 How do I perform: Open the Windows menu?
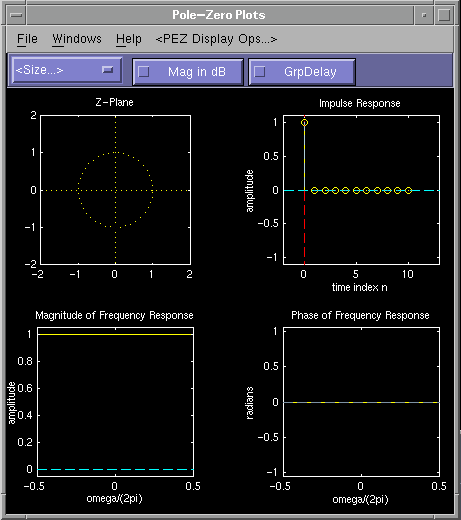coord(77,39)
